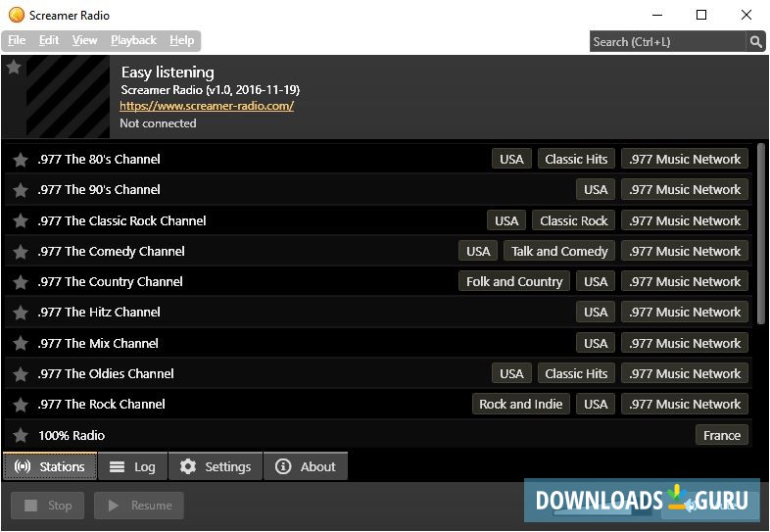The image size is (770, 532).
Task: Click USA tag on Classic Rock Channel row
Action: pos(506,220)
